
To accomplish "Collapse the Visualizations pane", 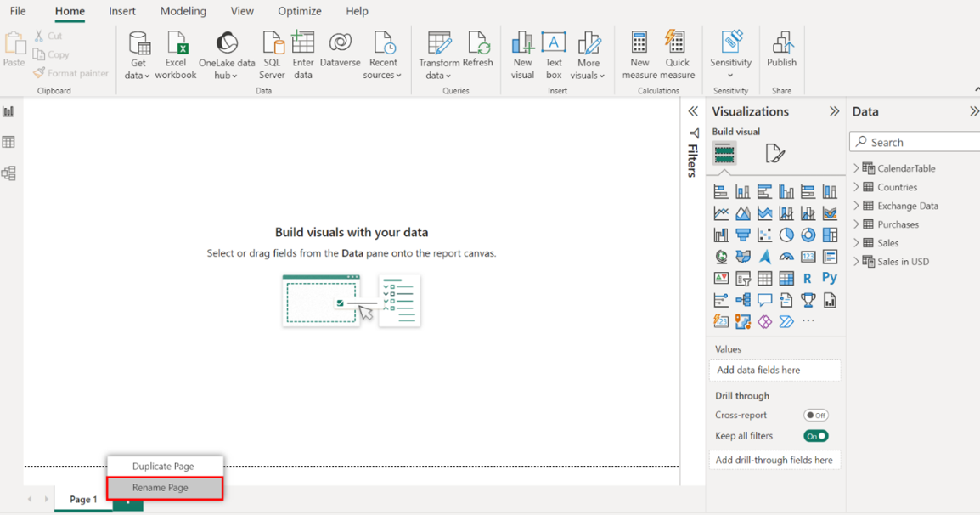I will 834,111.
